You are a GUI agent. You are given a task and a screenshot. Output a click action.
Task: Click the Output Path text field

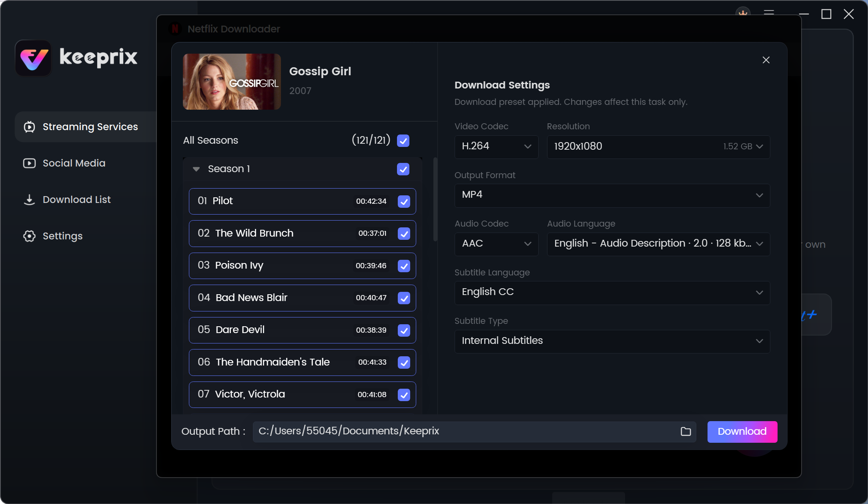coord(474,432)
